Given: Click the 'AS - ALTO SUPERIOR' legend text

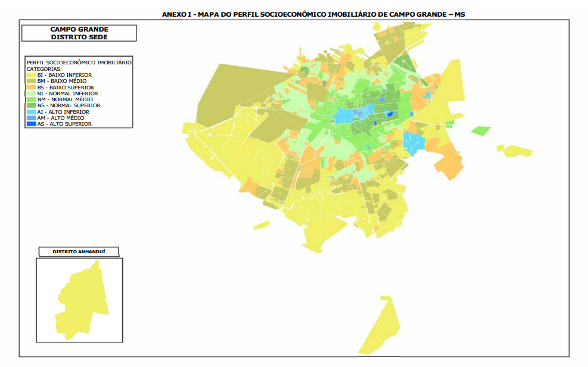Looking at the screenshot, I should [x=64, y=124].
